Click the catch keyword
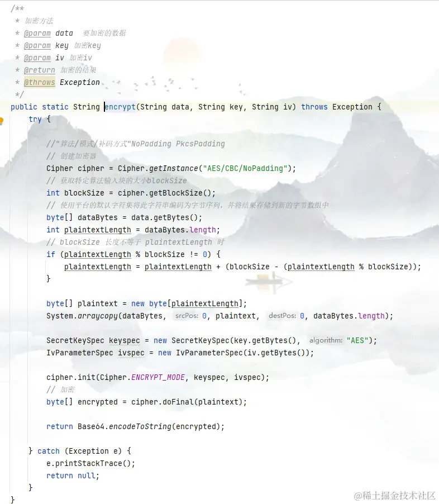439x504 pixels. [x=49, y=451]
